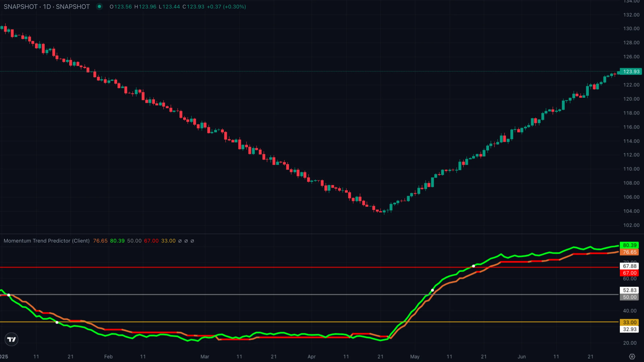Select the orange 76.65 axis label

point(629,252)
